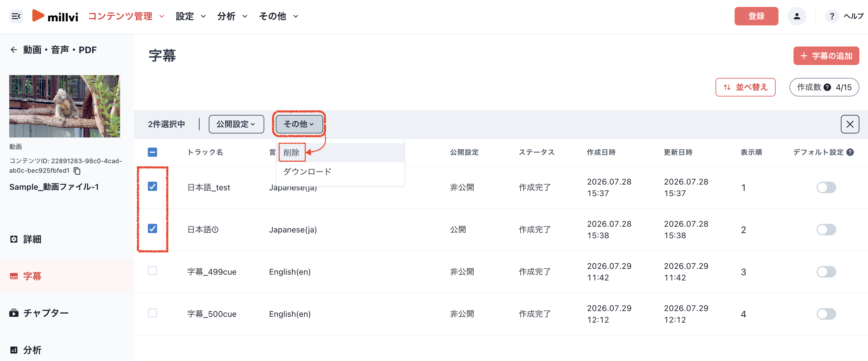Go back with the left arrow icon
Viewport: 868px width, 361px height.
pos(14,50)
